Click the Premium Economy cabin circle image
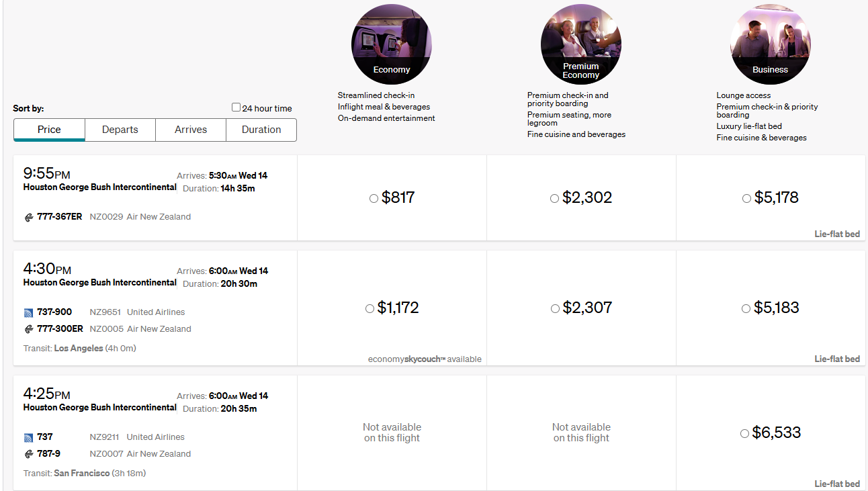Viewport: 868px width, 491px height. click(x=580, y=44)
